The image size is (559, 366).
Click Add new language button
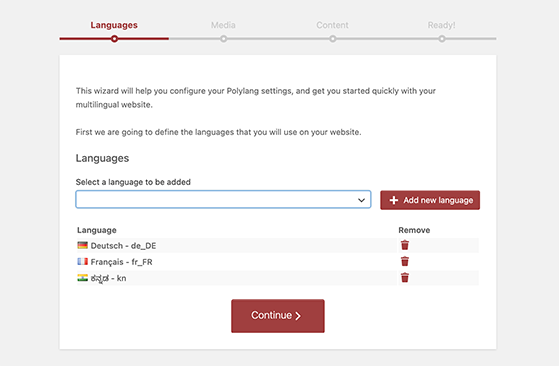pos(430,200)
